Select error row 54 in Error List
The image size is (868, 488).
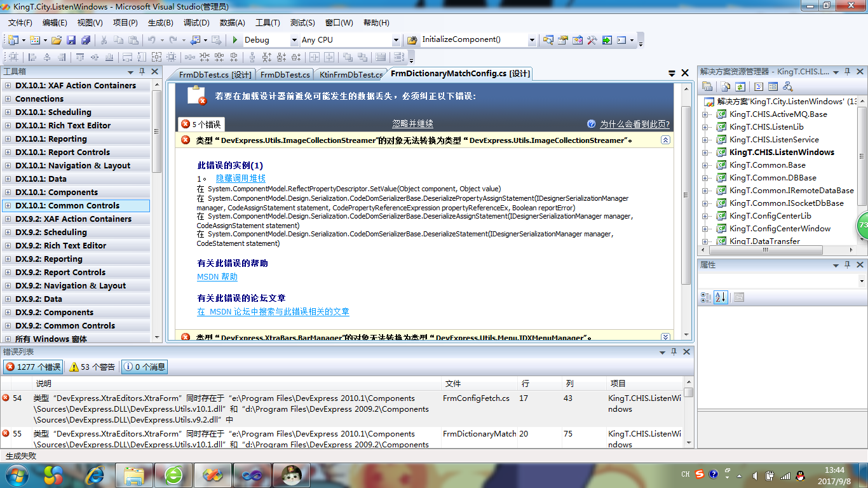(341, 409)
